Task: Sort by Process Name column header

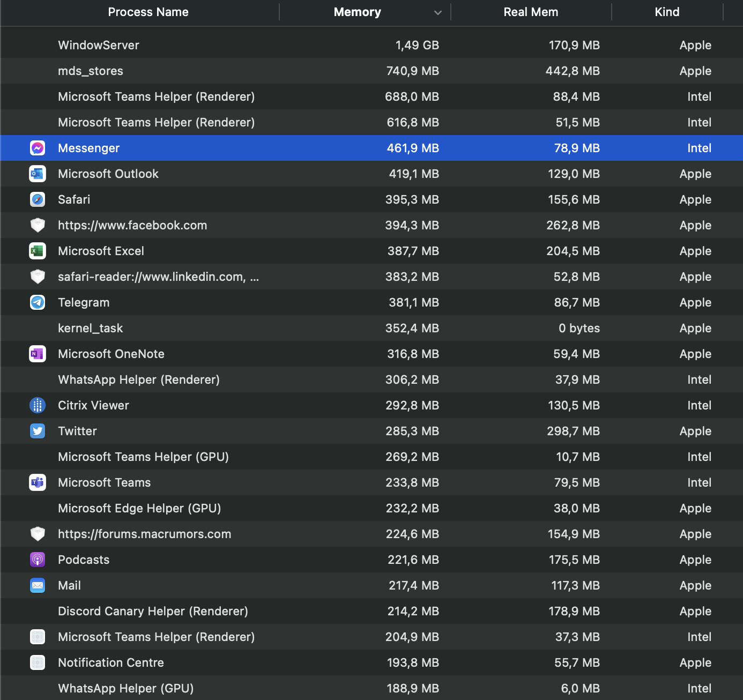Action: coord(148,12)
